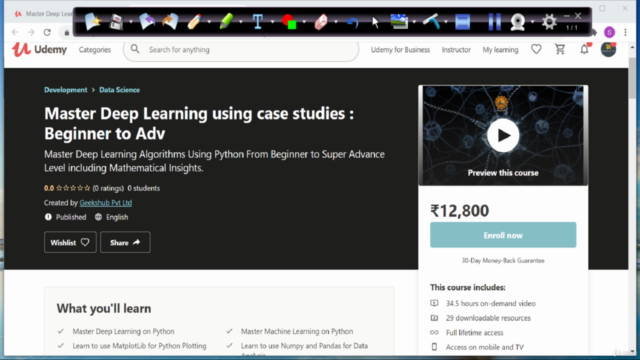Click the browser forward arrow
Viewport: 640px width, 360px height.
coord(31,32)
